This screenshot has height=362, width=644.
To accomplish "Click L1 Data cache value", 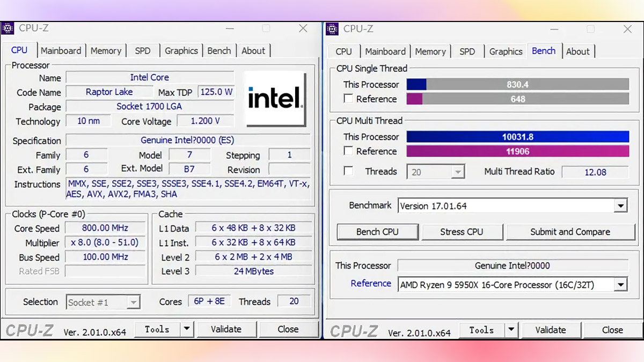I will [253, 227].
